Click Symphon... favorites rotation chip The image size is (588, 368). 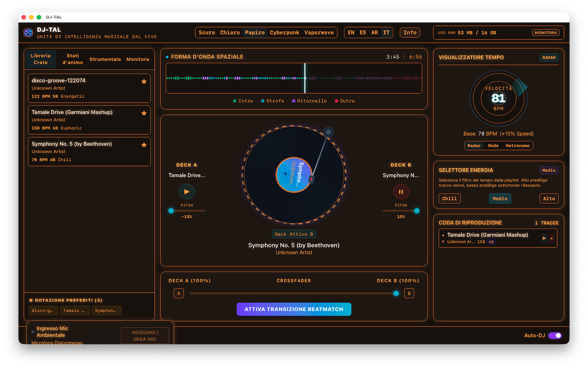107,310
